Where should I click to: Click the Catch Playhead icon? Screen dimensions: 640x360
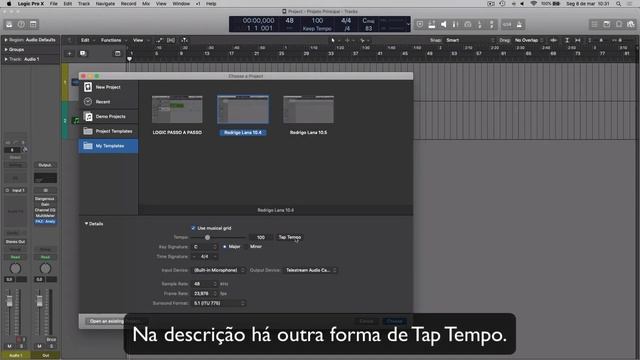[184, 40]
